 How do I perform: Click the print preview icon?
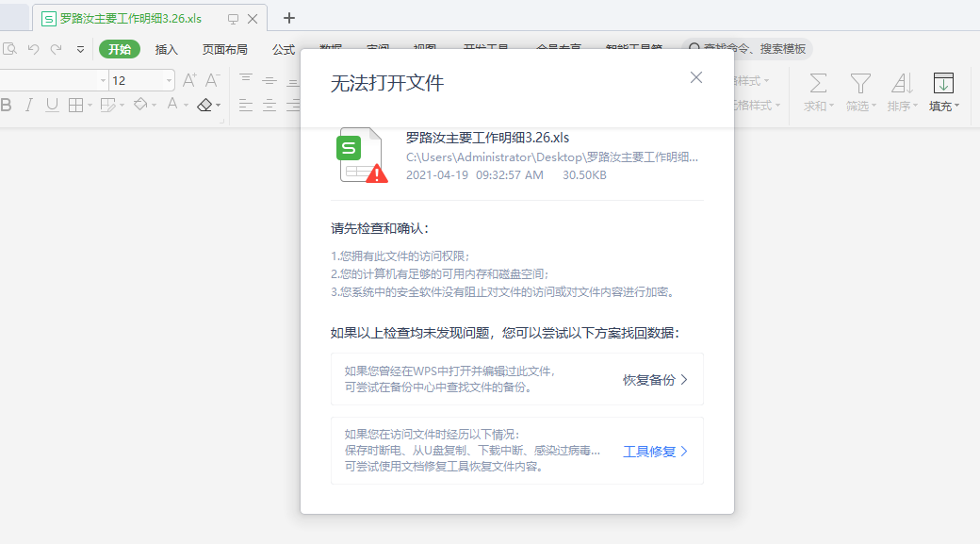(9, 49)
